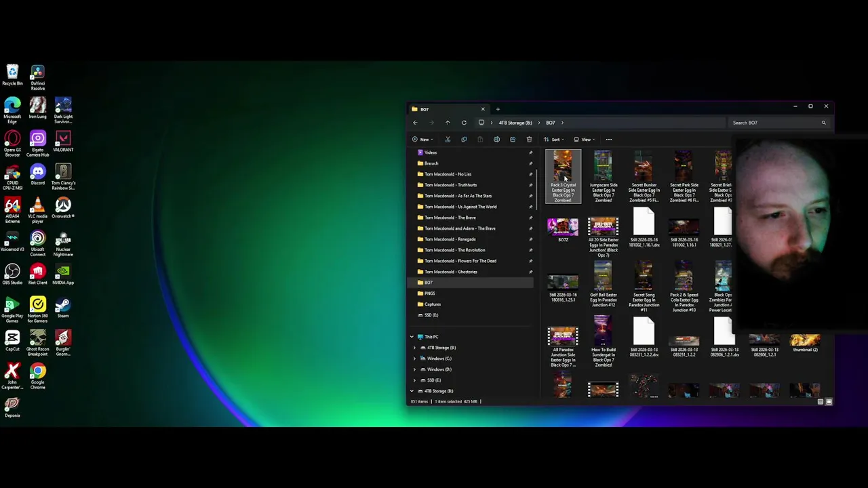Switch to details view icon in status bar
Image resolution: width=868 pixels, height=488 pixels.
pyautogui.click(x=821, y=402)
